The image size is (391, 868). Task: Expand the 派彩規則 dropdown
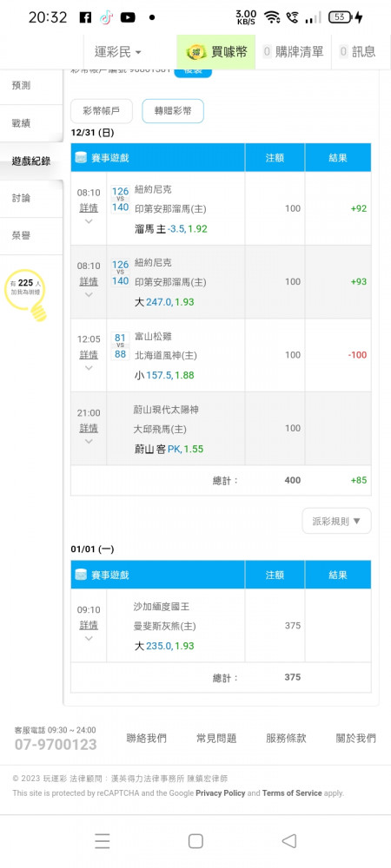click(x=337, y=521)
